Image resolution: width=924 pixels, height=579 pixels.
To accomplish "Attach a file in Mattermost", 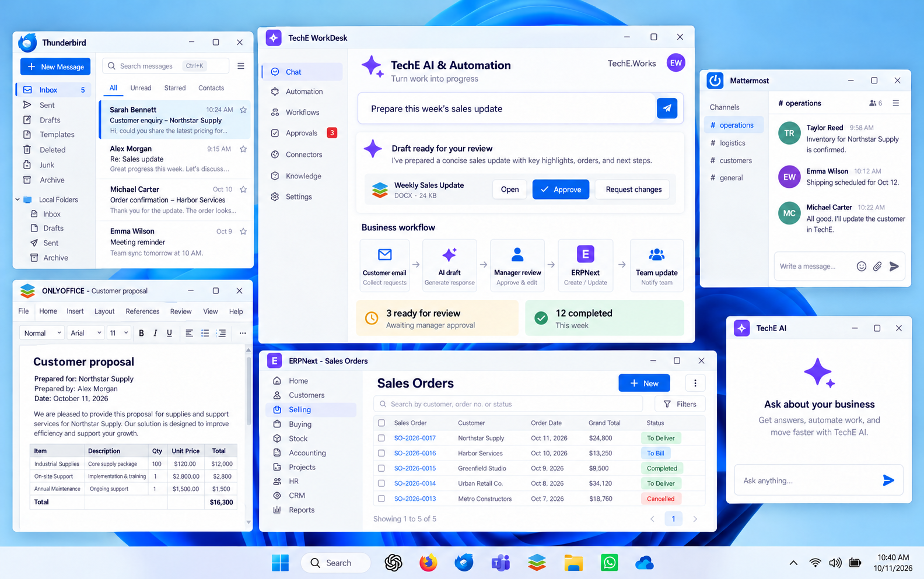I will (x=877, y=266).
